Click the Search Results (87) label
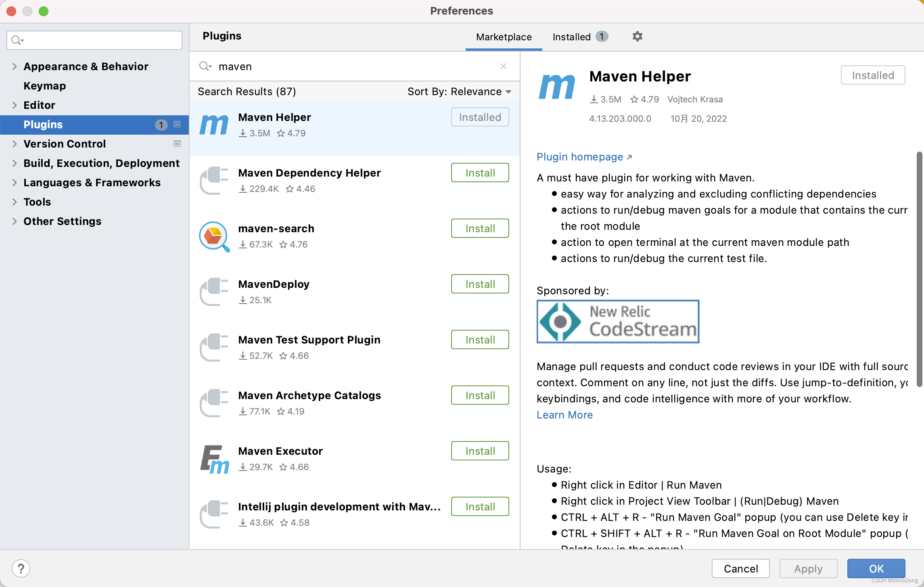The height and width of the screenshot is (587, 924). click(x=247, y=92)
